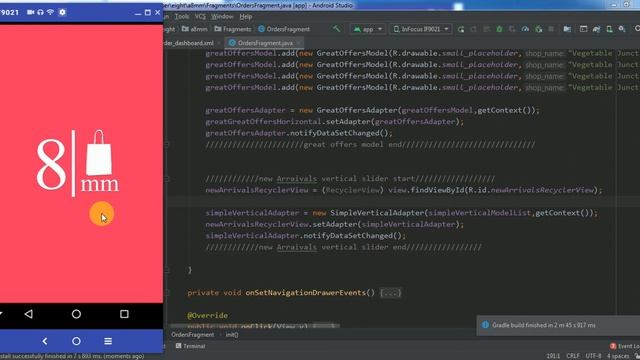This screenshot has width=640, height=360.
Task: Click the video camera icon in the mirror window
Action: pyautogui.click(x=30, y=12)
